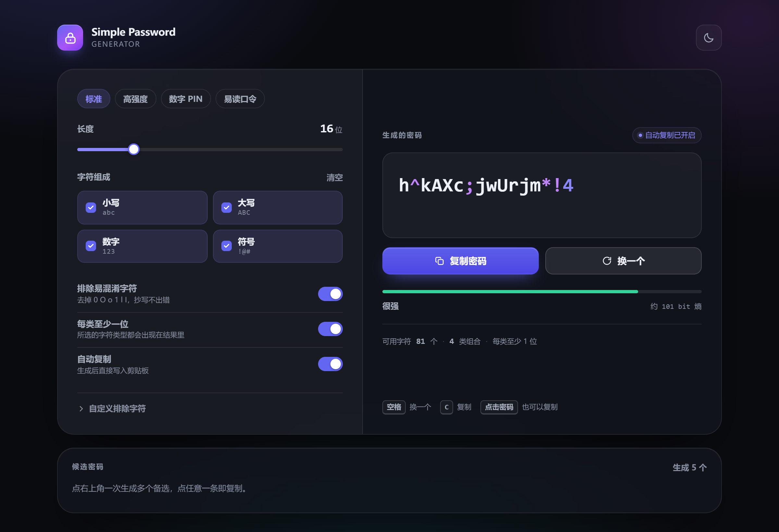This screenshot has width=779, height=532.
Task: Click the 点击密码 hint badge
Action: pos(499,407)
